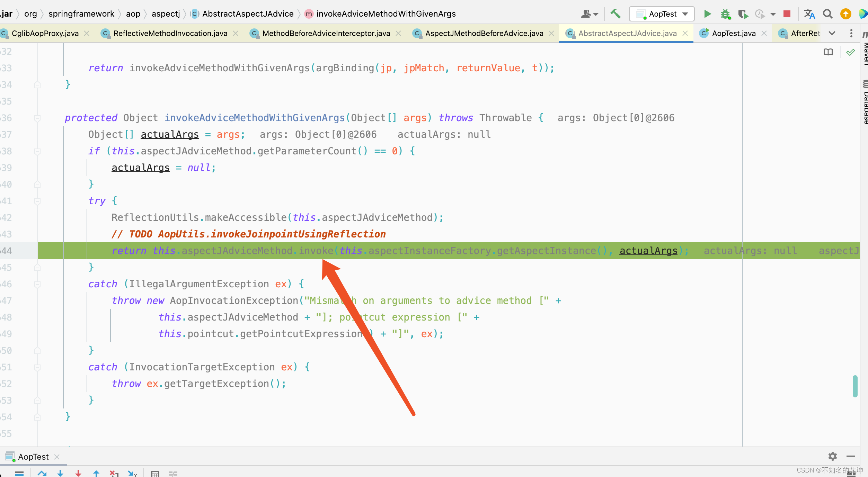Close the AopTest debug session tab
This screenshot has height=477, width=868.
click(x=57, y=457)
